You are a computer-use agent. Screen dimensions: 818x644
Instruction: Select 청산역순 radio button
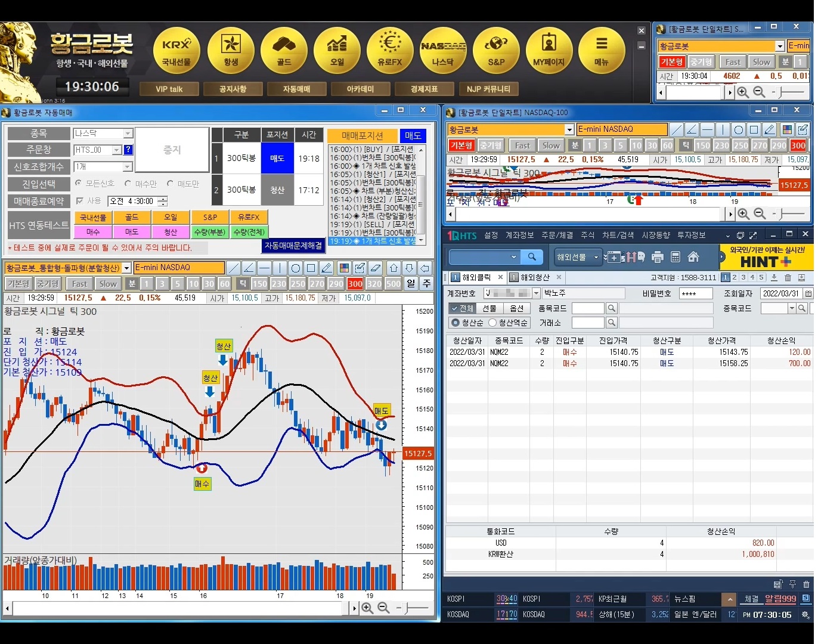[492, 323]
